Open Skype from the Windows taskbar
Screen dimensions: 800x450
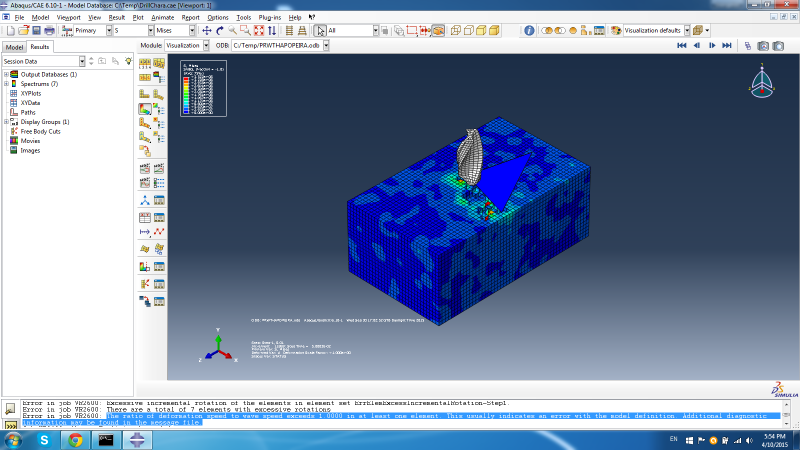pos(44,440)
